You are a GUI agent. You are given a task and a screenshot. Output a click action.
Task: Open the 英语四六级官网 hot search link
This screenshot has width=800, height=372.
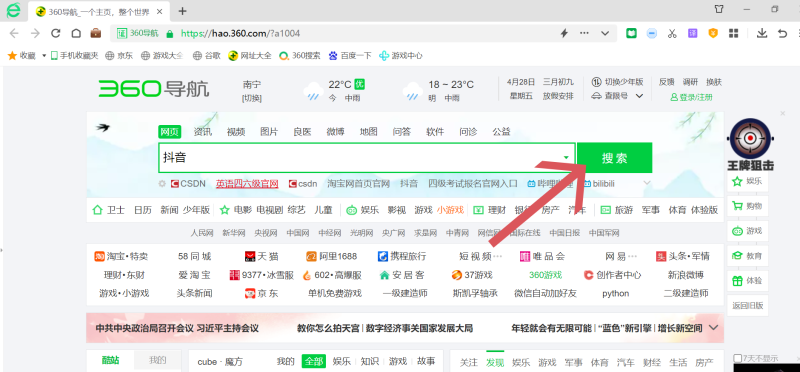click(247, 184)
